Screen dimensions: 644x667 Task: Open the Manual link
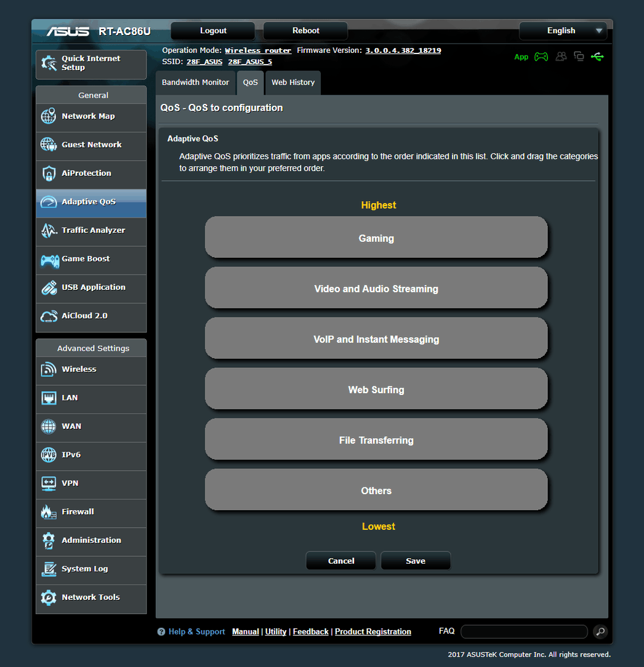[x=245, y=632]
